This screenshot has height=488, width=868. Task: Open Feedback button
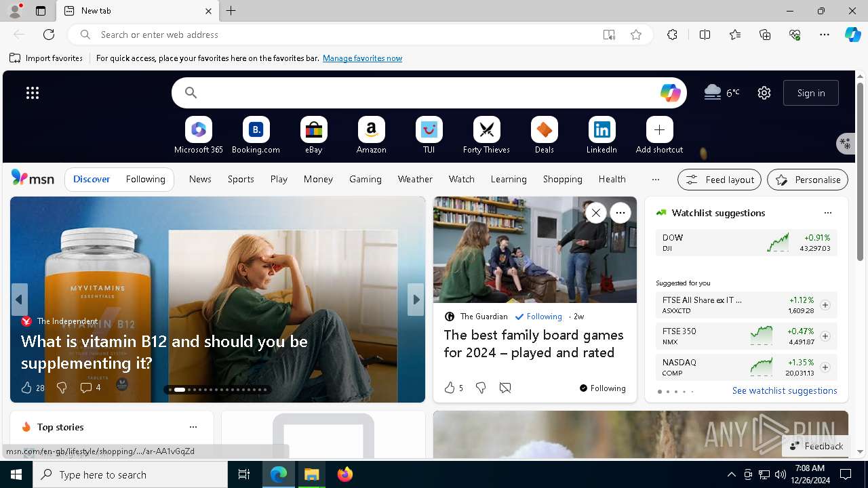pyautogui.click(x=816, y=446)
